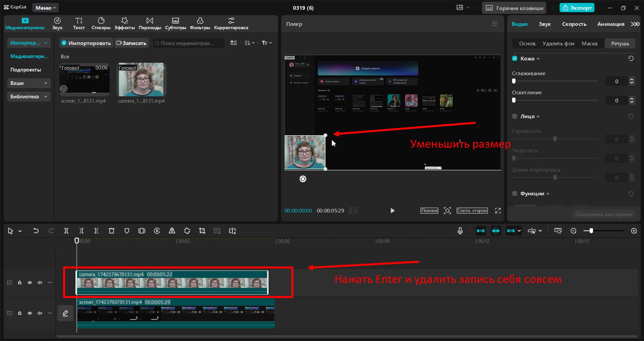Enable the Лицо checkbox
This screenshot has width=644, height=341.
tap(515, 116)
